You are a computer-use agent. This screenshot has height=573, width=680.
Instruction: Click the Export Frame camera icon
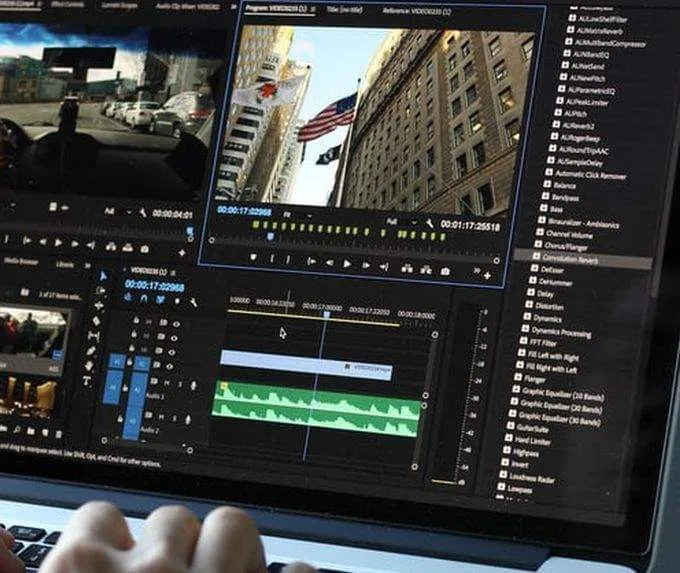(x=445, y=270)
